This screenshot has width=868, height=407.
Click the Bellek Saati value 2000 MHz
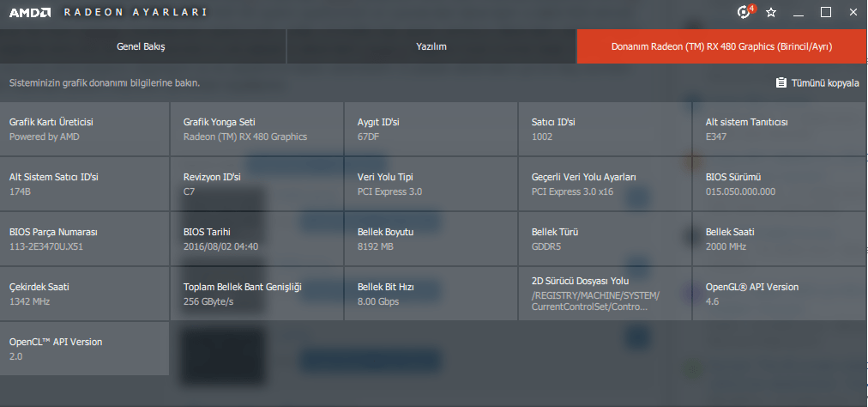726,246
